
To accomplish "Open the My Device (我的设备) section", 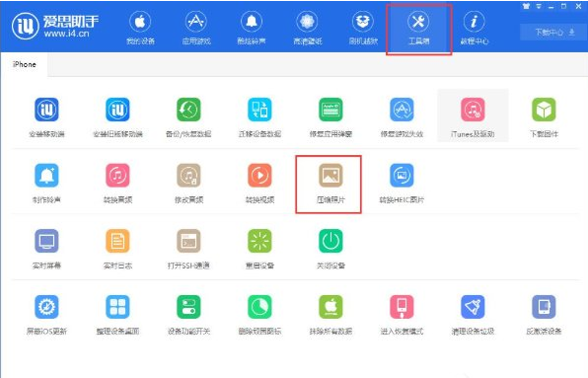I will click(140, 28).
